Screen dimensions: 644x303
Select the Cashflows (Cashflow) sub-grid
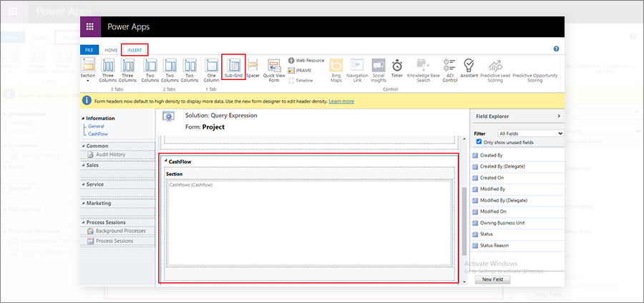pos(309,223)
